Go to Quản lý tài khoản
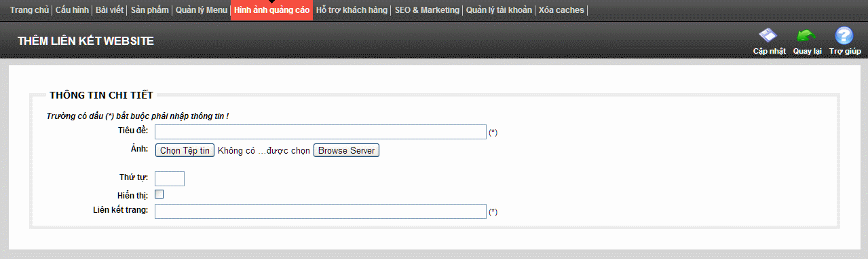 click(499, 10)
